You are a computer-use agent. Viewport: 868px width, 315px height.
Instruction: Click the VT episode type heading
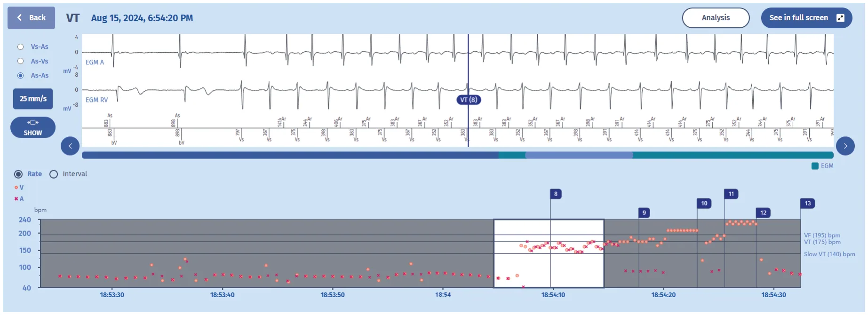[72, 18]
